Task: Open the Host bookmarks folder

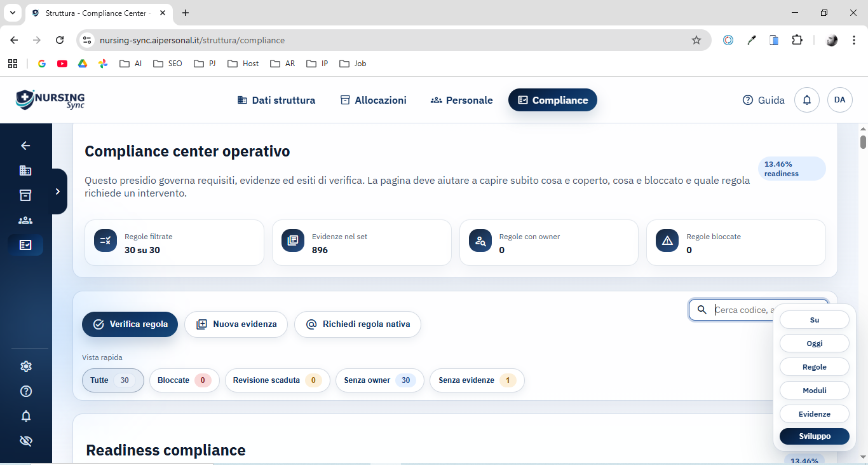Action: point(243,64)
